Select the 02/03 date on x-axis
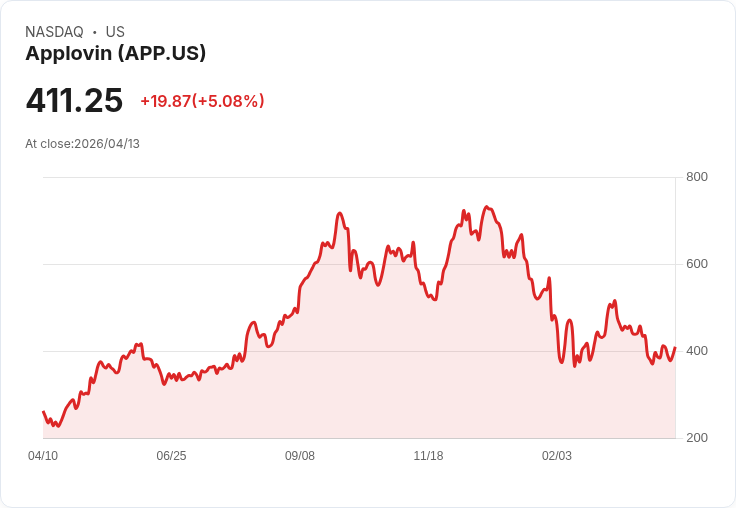Viewport: 736px width, 508px height. (x=557, y=456)
